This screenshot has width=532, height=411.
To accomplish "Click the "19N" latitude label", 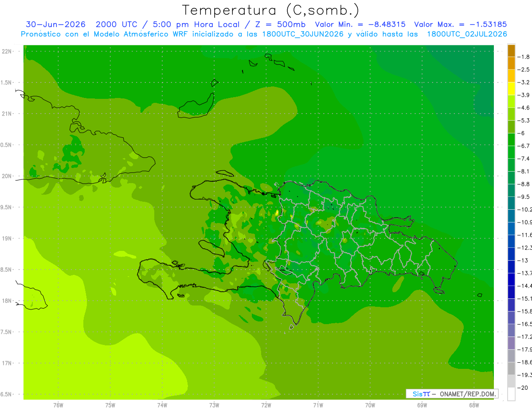I will click(x=7, y=239).
